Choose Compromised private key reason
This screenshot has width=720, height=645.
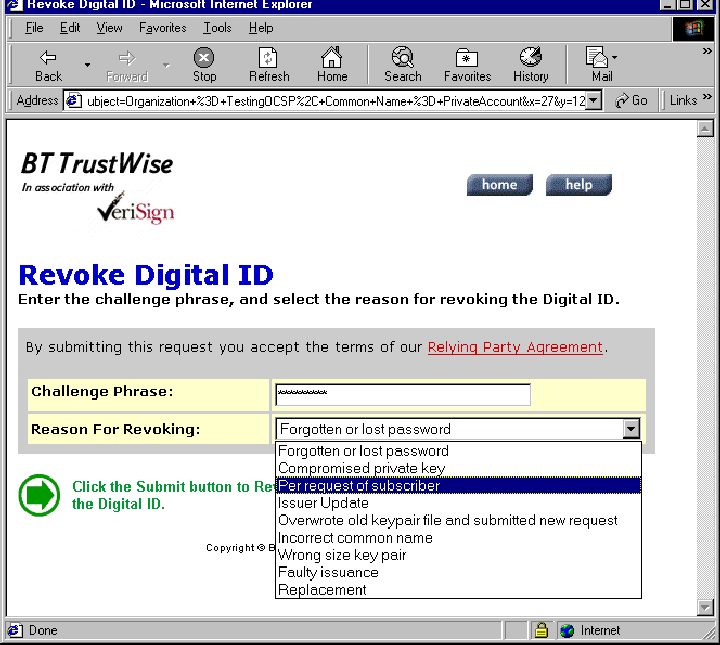point(458,468)
